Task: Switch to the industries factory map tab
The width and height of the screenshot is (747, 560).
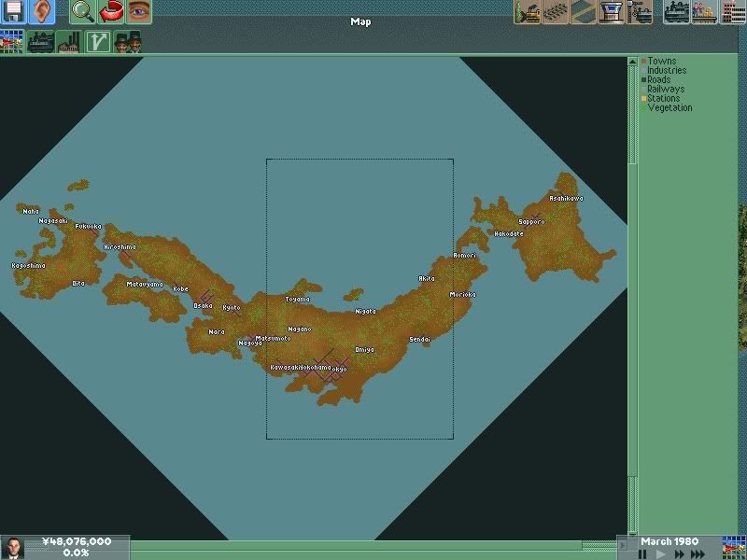Action: [69, 42]
